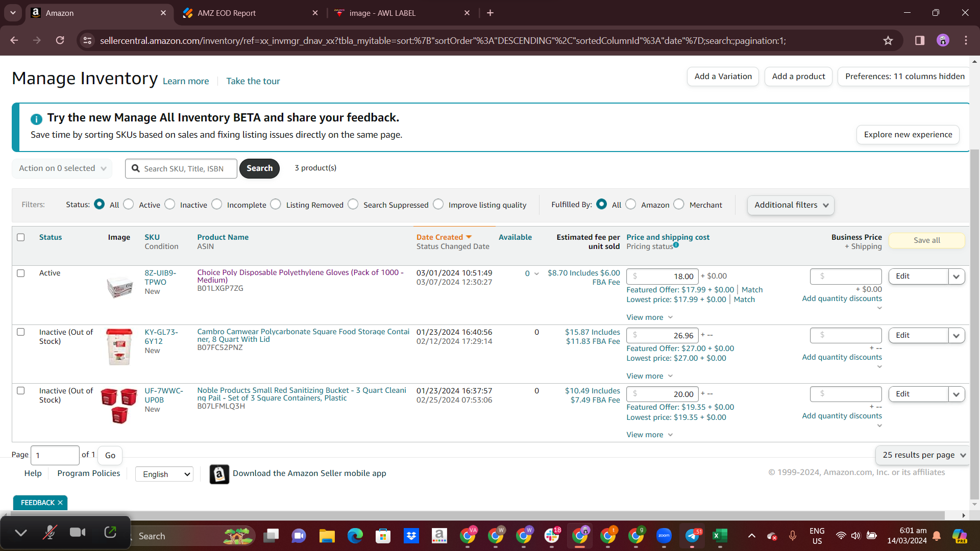Open Preferences: 11 columns hidden
This screenshot has width=980, height=551.
pos(904,77)
